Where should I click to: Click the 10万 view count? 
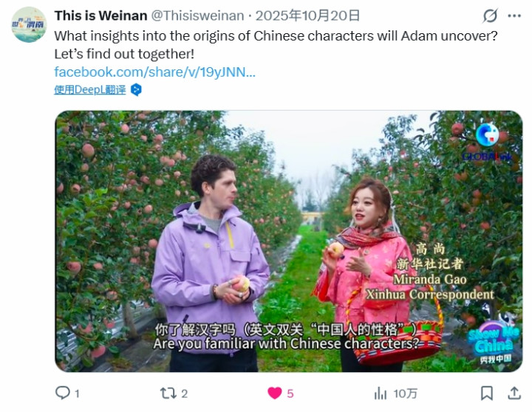(406, 394)
